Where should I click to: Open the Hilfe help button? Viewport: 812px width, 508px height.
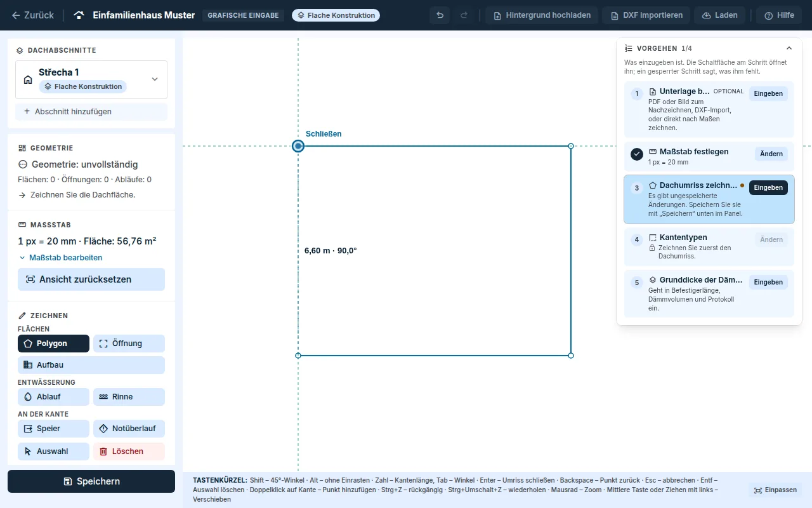[x=779, y=15]
